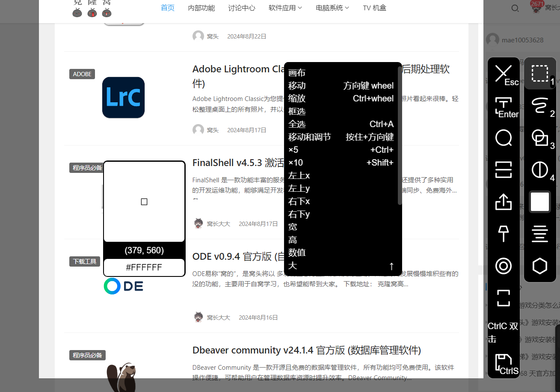The height and width of the screenshot is (392, 560).
Task: Click the hexagon icon in draw toolbar
Action: (x=540, y=266)
